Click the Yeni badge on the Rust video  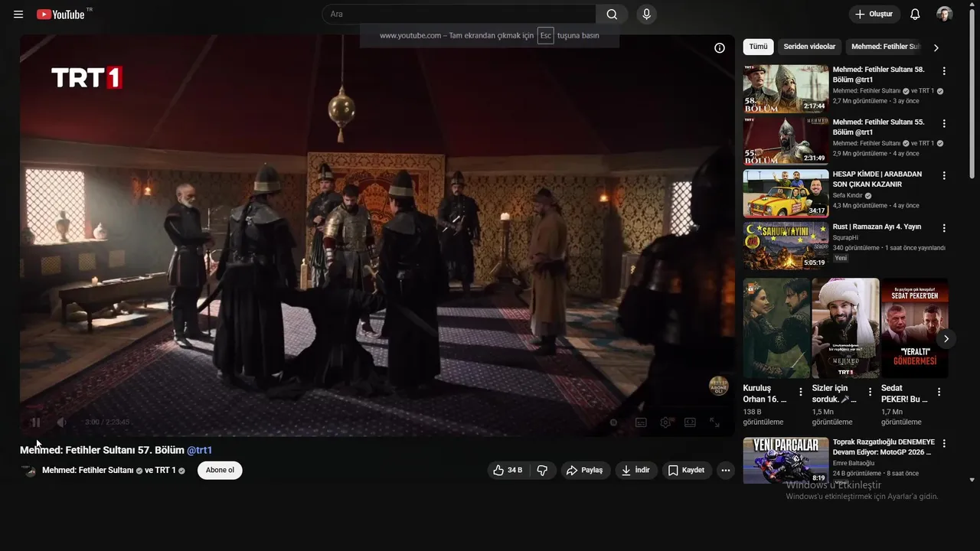841,258
